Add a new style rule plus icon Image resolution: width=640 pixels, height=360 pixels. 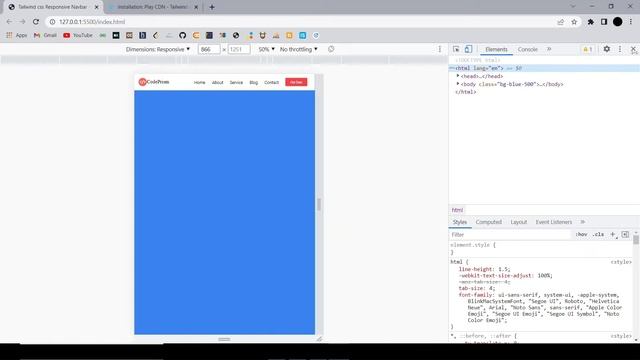tap(613, 235)
